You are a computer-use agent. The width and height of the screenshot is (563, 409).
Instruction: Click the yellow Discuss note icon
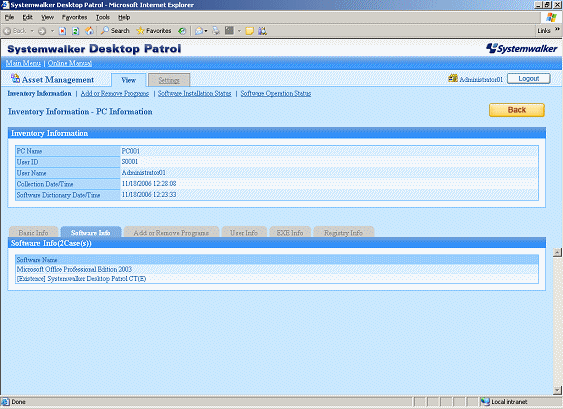point(250,31)
